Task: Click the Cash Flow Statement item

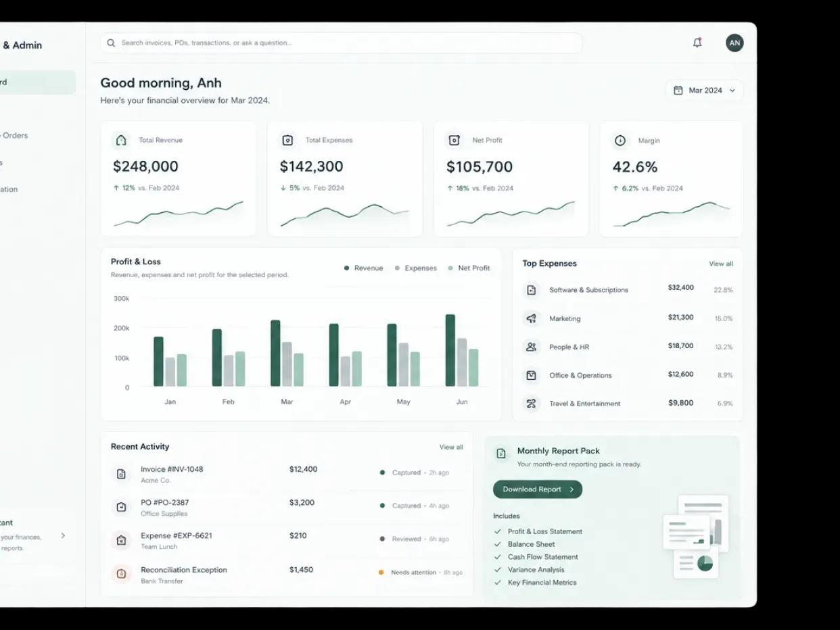Action: pos(543,558)
